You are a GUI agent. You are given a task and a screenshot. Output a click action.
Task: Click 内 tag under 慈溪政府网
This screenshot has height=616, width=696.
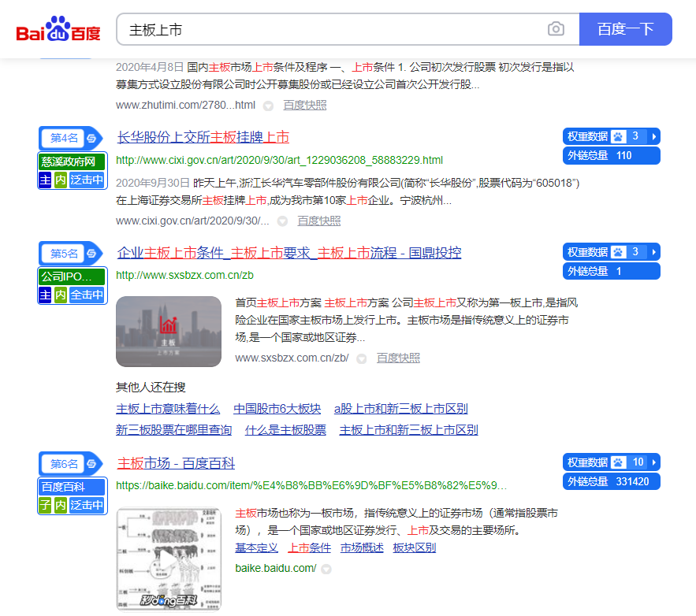pos(61,180)
